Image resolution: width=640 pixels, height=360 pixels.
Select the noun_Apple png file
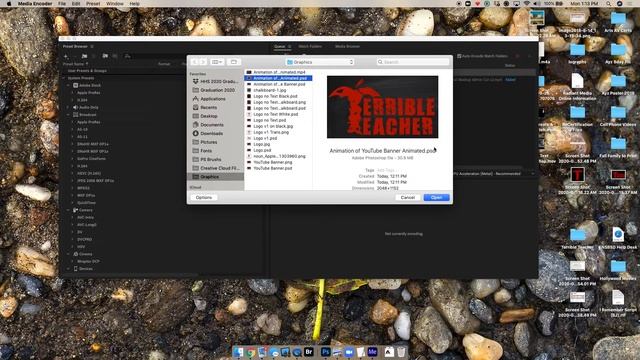click(278, 156)
